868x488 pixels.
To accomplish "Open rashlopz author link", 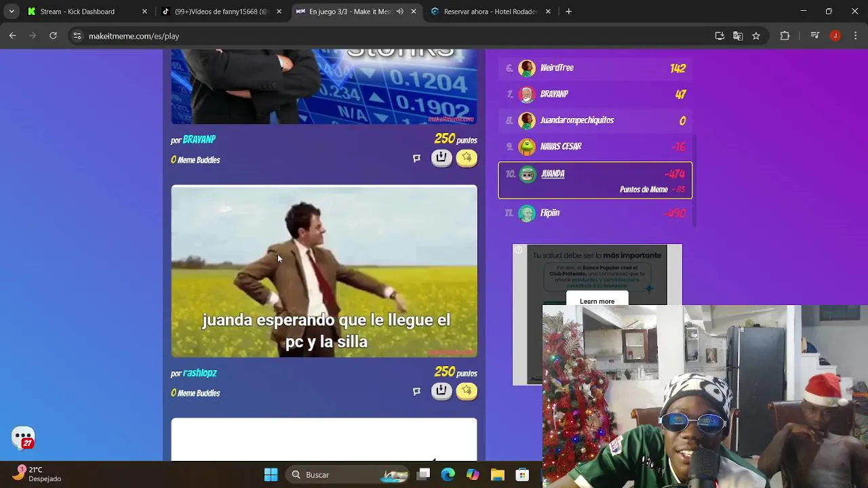I will 199,373.
